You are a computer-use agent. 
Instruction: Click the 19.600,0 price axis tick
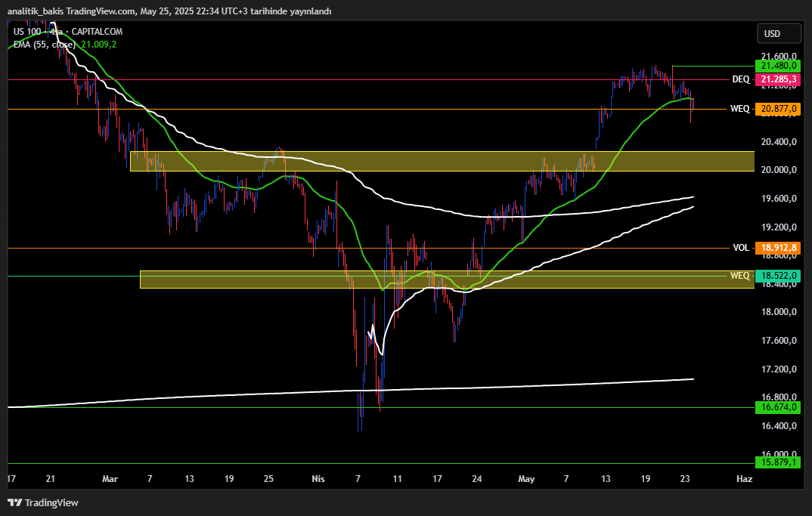click(778, 199)
